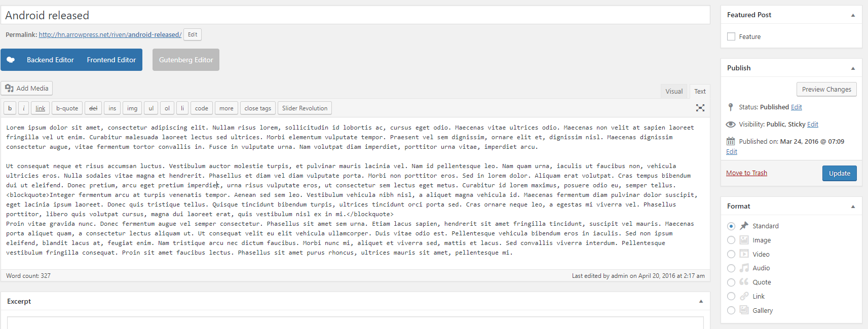Select the Gallery post format radio
The image size is (868, 329).
click(731, 310)
